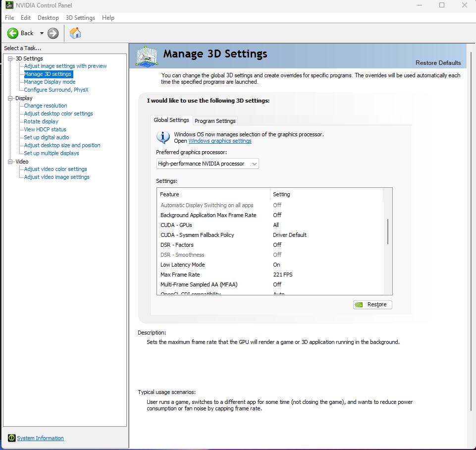The height and width of the screenshot is (450, 476).
Task: Click the green Back arrow icon
Action: click(x=13, y=33)
